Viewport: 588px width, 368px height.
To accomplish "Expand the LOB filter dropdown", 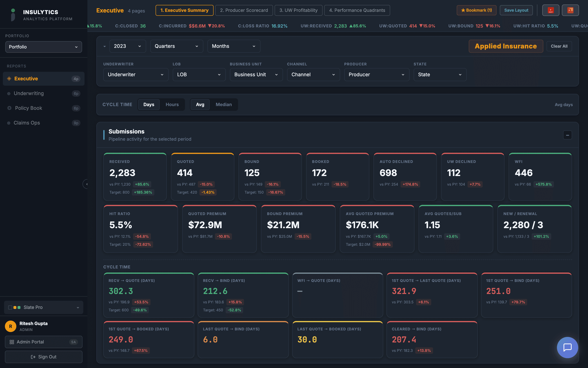I will pyautogui.click(x=199, y=74).
